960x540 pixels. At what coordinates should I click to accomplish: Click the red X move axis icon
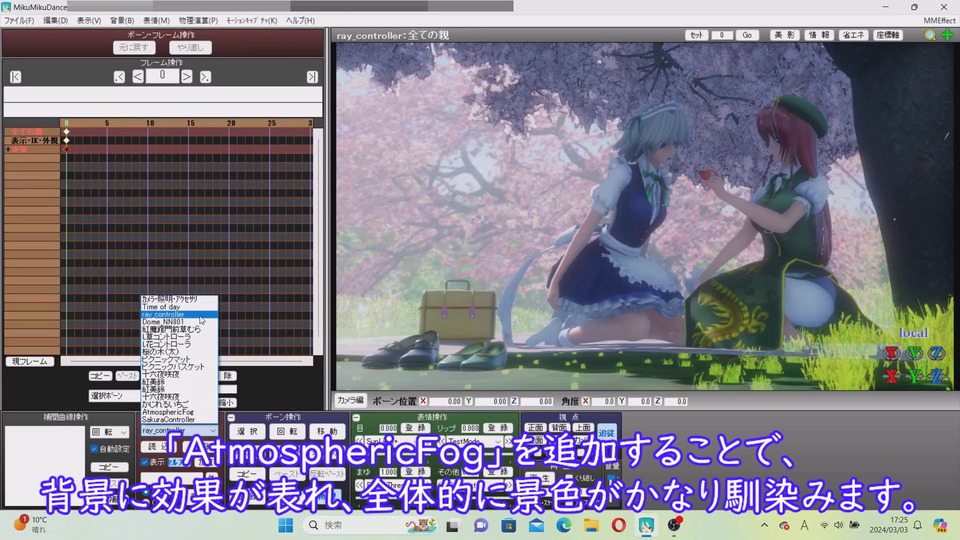pos(891,376)
